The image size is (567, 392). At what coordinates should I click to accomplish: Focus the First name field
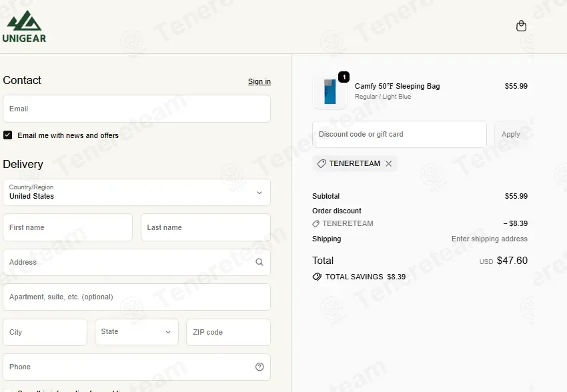pos(67,227)
